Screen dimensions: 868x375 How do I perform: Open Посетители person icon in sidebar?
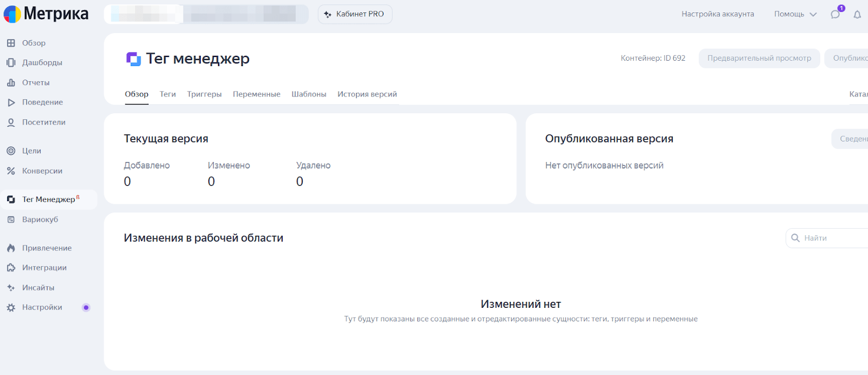11,122
